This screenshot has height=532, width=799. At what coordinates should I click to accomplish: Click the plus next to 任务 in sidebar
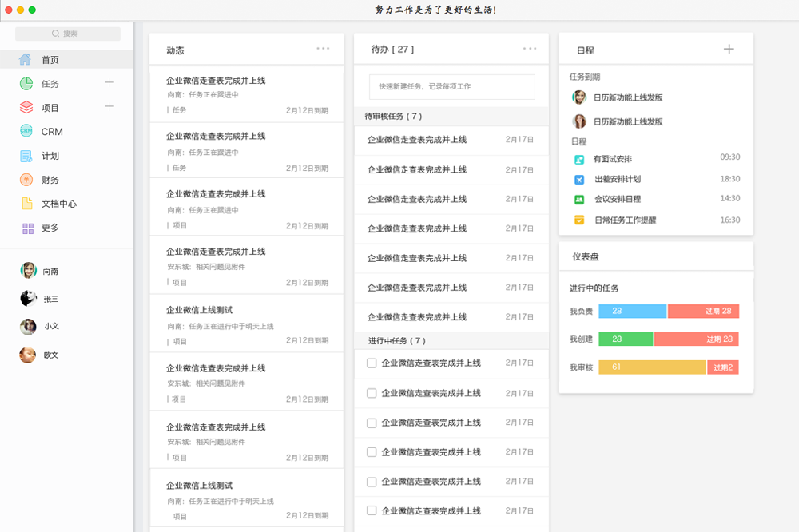click(x=109, y=83)
